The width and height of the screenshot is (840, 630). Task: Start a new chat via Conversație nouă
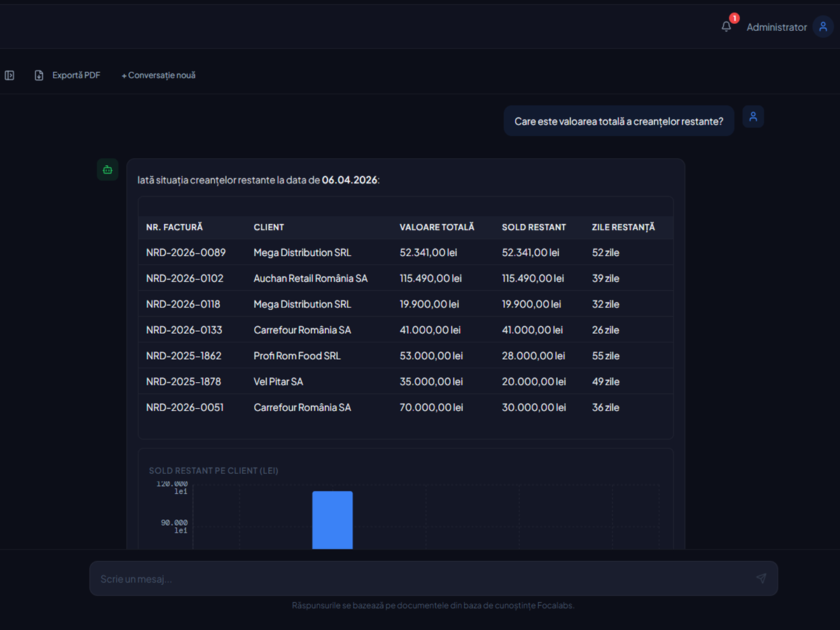pos(159,75)
